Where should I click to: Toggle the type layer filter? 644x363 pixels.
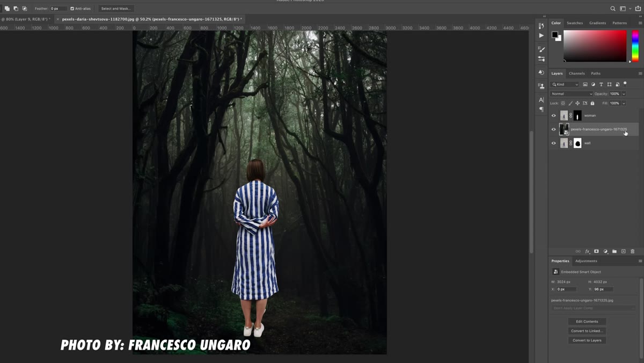click(601, 84)
